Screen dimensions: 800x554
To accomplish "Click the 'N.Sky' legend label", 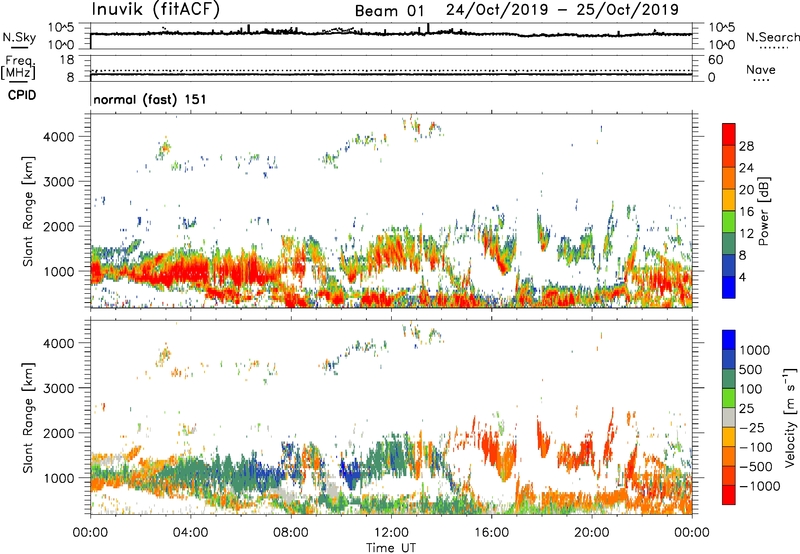I will (19, 37).
